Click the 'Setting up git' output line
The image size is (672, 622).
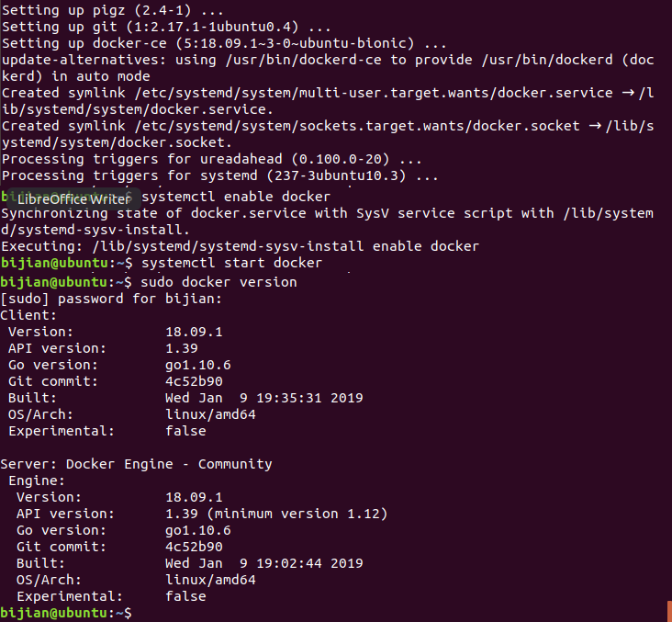coord(157,27)
